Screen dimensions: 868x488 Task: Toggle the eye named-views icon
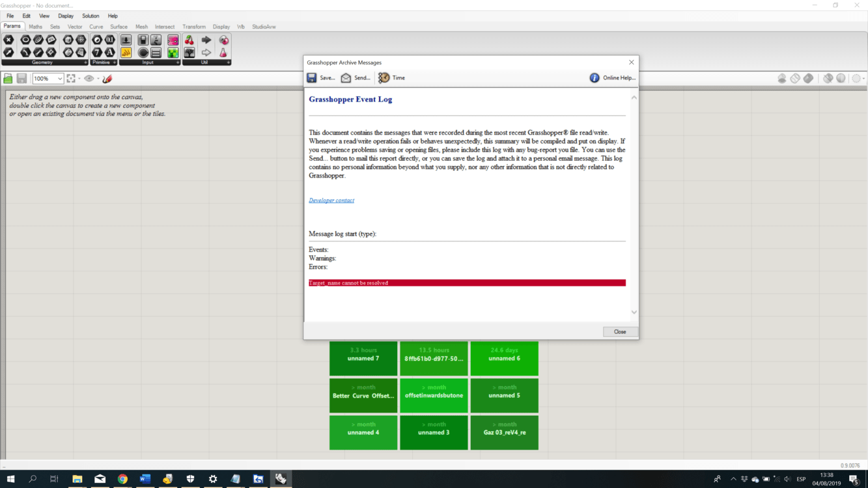89,79
